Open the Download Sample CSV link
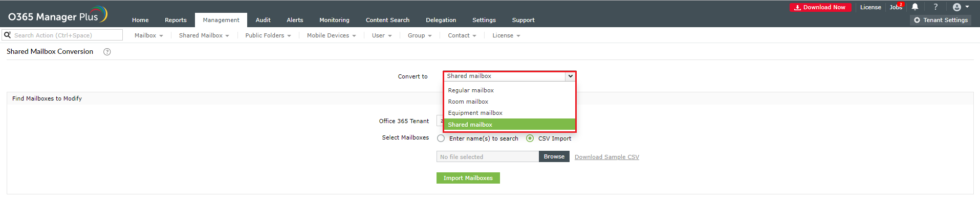The image size is (980, 219). click(x=606, y=157)
